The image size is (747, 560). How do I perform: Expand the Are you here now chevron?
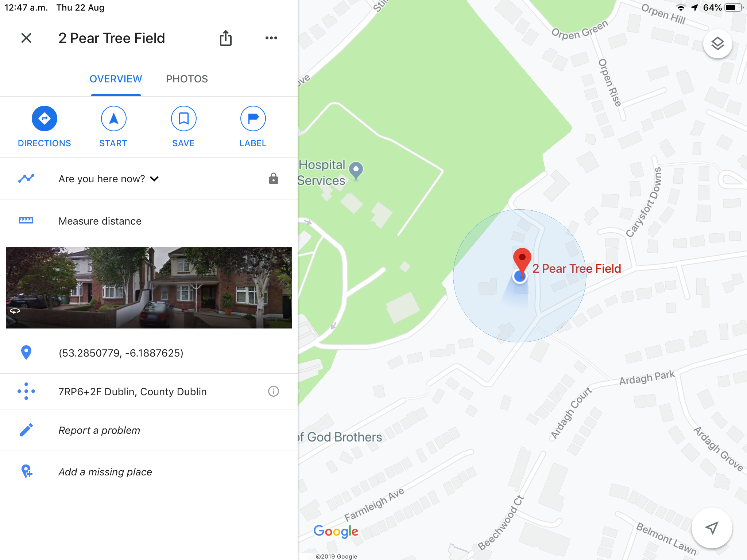(x=155, y=179)
